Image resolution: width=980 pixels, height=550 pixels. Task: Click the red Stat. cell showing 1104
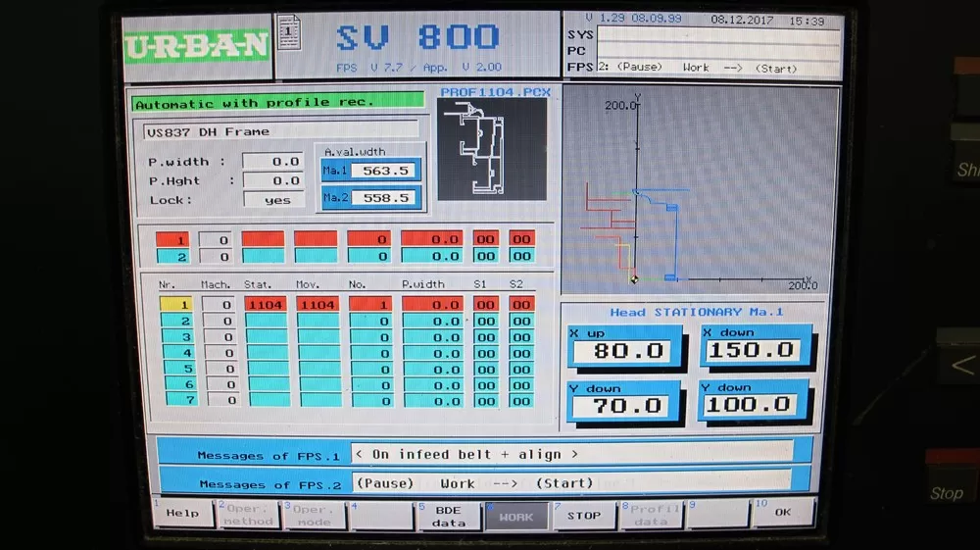[x=266, y=305]
